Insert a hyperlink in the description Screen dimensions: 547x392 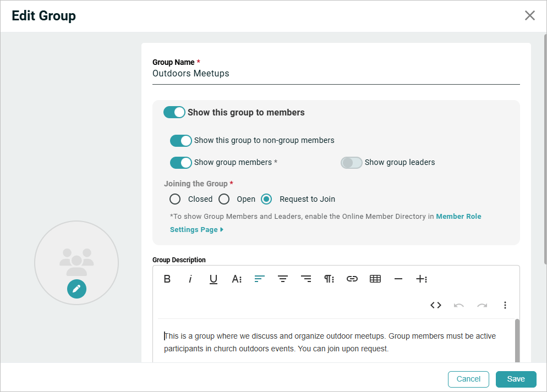coord(352,279)
